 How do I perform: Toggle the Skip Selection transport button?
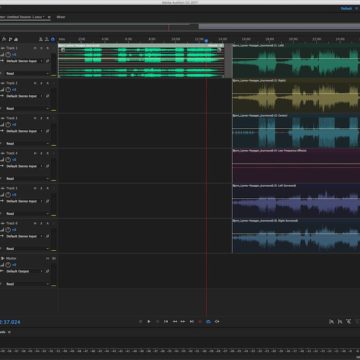pos(217,322)
